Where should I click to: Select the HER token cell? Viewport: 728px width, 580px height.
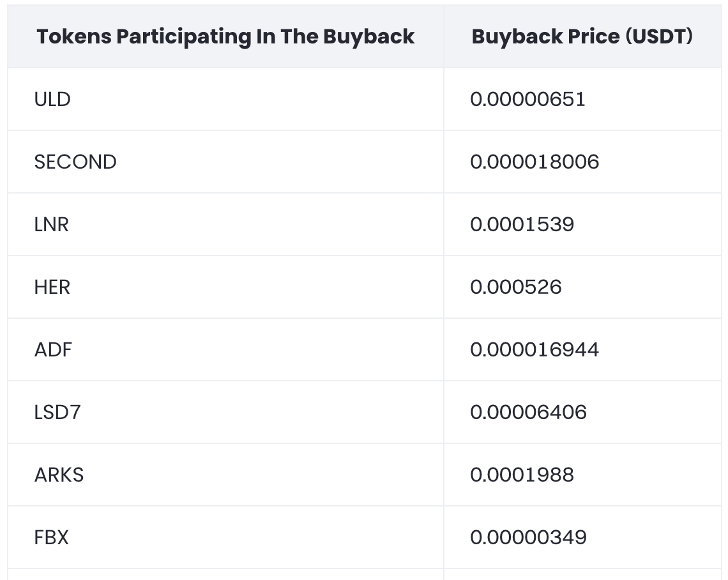click(x=52, y=287)
